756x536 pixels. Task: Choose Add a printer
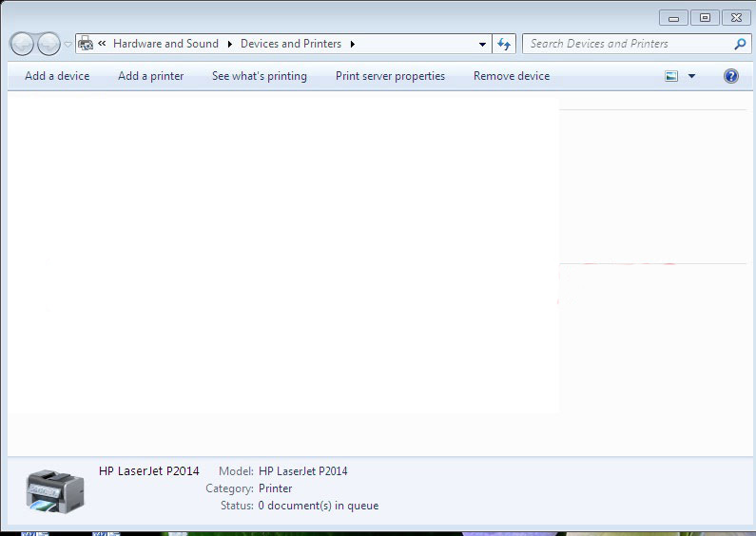(x=150, y=76)
